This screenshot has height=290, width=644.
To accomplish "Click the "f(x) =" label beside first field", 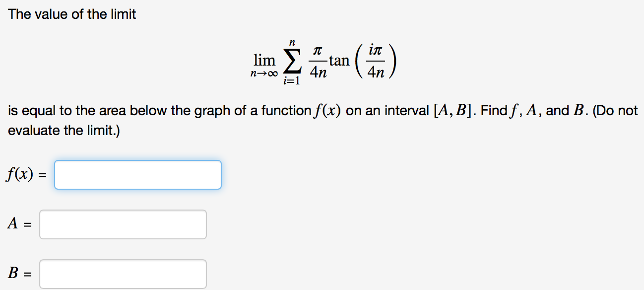I will [26, 174].
